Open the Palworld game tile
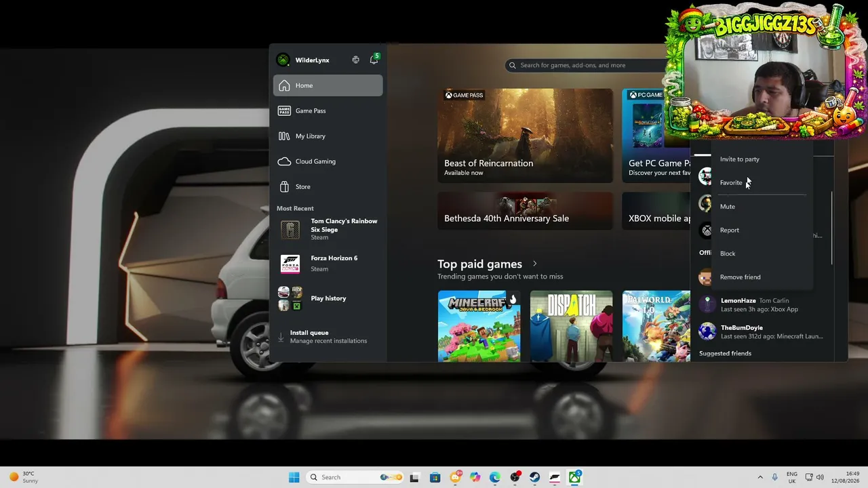Screen dimensions: 868x488 [656, 326]
